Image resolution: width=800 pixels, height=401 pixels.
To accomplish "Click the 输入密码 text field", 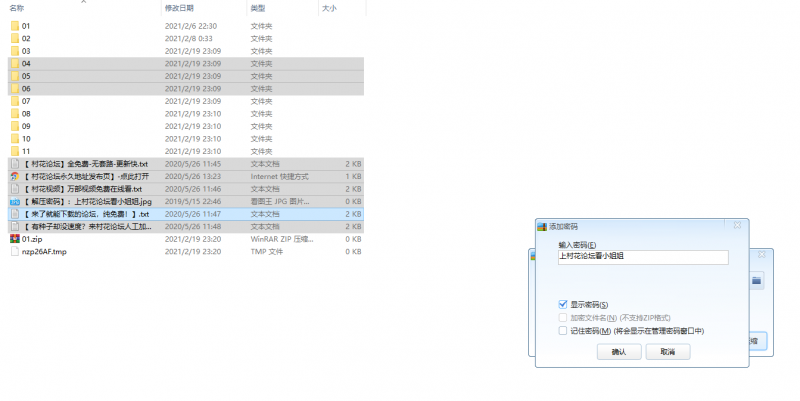I will [642, 257].
